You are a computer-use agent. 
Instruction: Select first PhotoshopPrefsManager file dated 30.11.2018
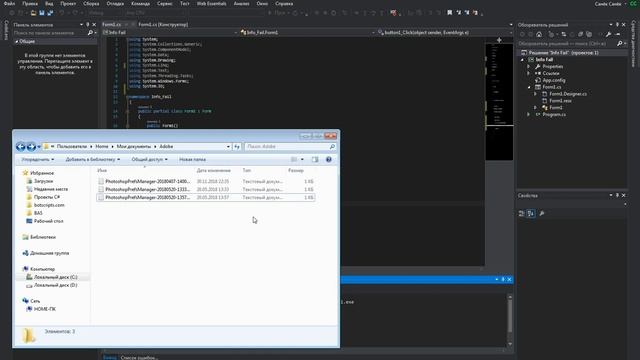[206, 181]
